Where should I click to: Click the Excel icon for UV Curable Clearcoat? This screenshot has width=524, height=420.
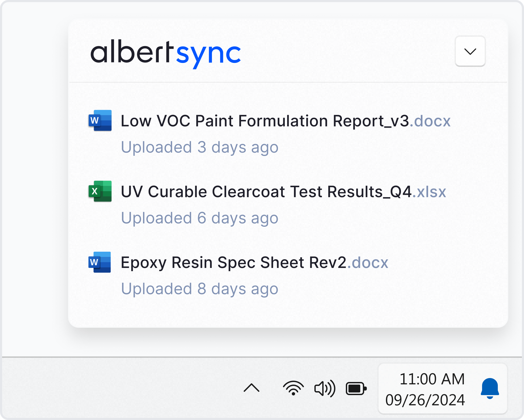point(100,191)
